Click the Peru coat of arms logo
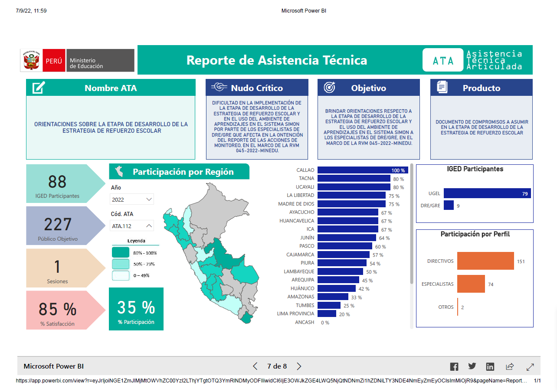Image resolution: width=557 pixels, height=392 pixels. tap(31, 60)
